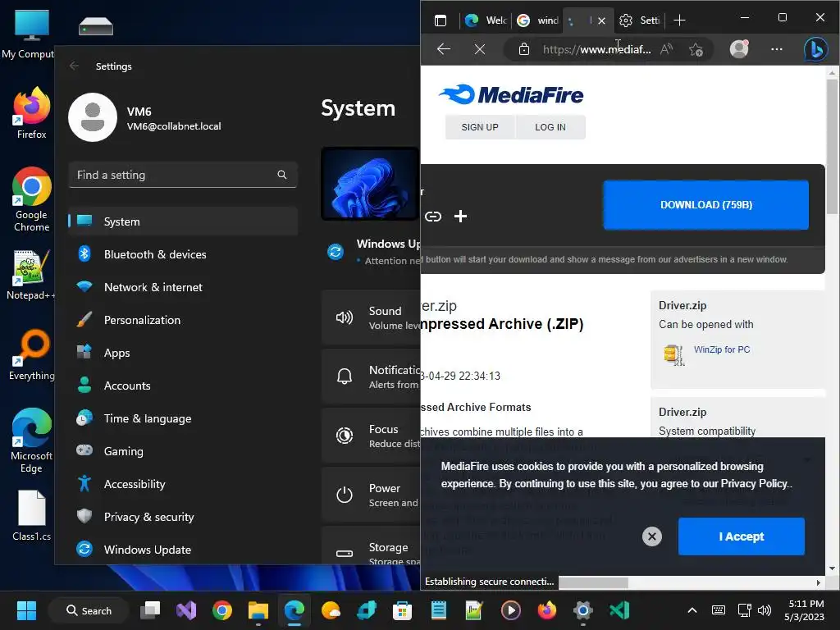Open the Apps settings category

[183, 353]
